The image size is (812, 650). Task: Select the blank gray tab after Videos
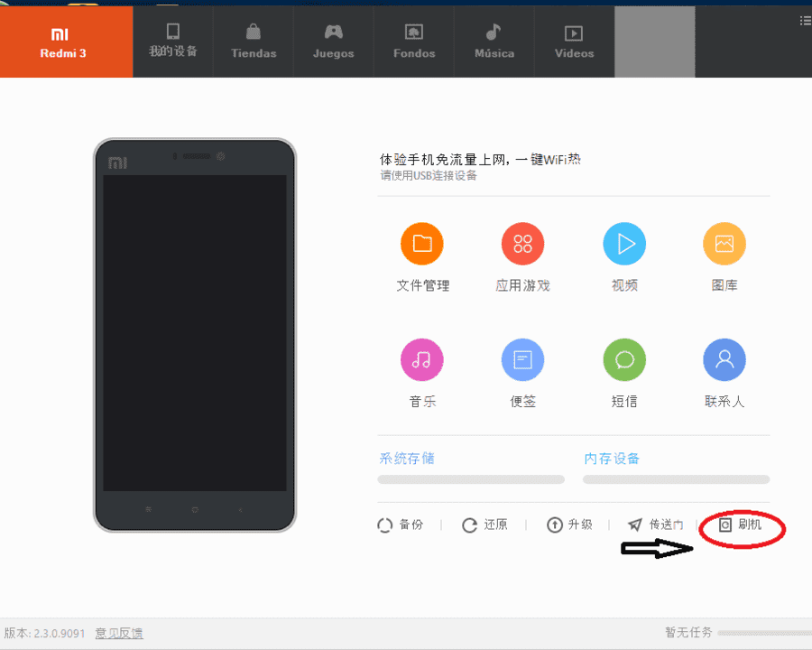(655, 42)
